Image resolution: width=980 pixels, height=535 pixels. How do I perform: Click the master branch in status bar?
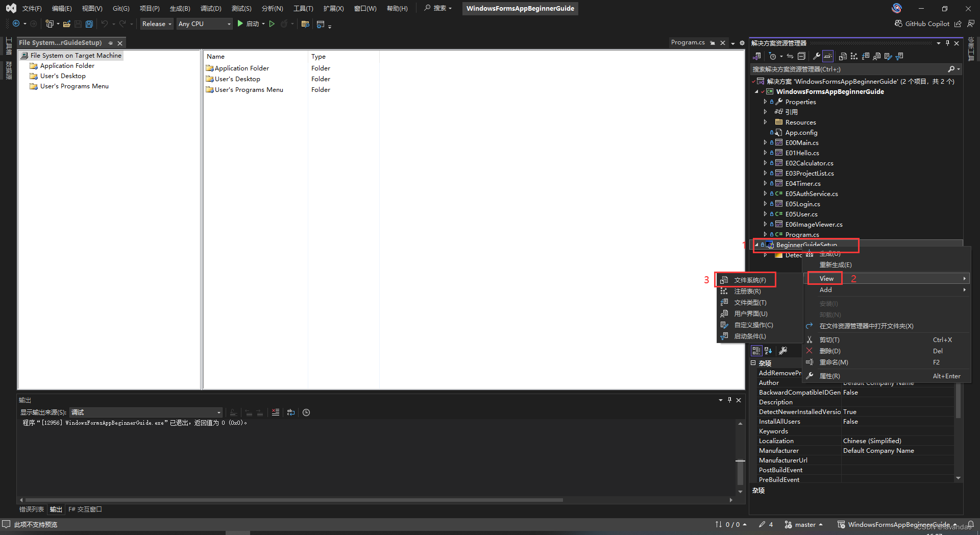(804, 525)
